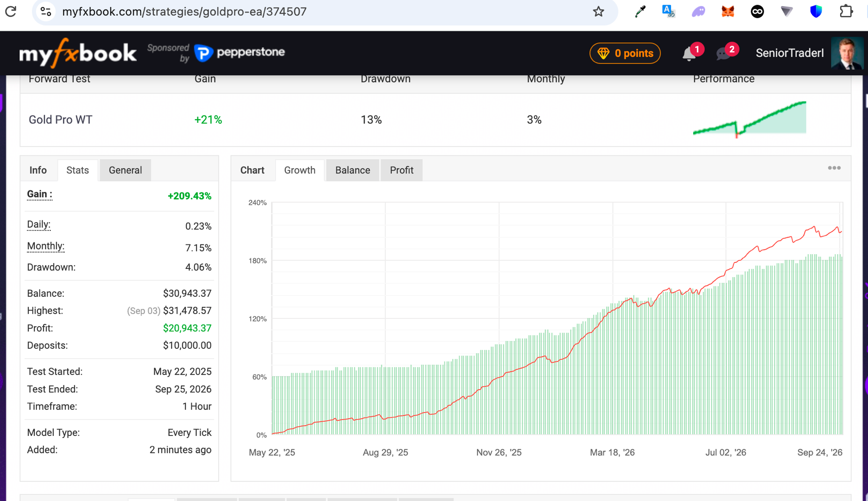Open messages icon with 2 unread
Screen dimensions: 868x501
click(723, 54)
